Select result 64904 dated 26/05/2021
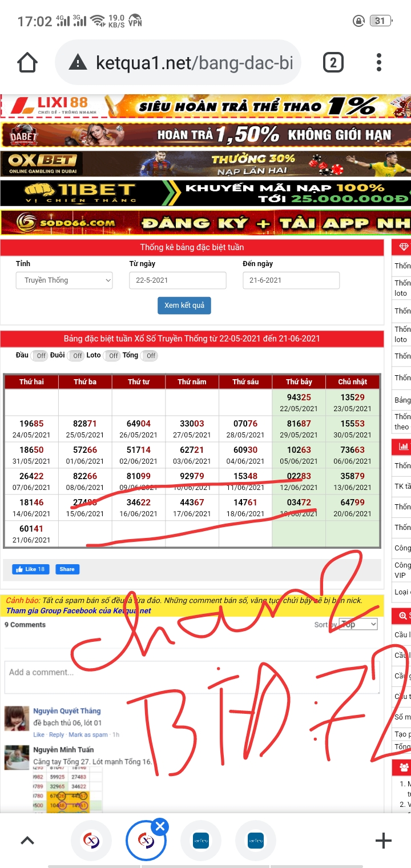This screenshot has width=411, height=868. [139, 429]
